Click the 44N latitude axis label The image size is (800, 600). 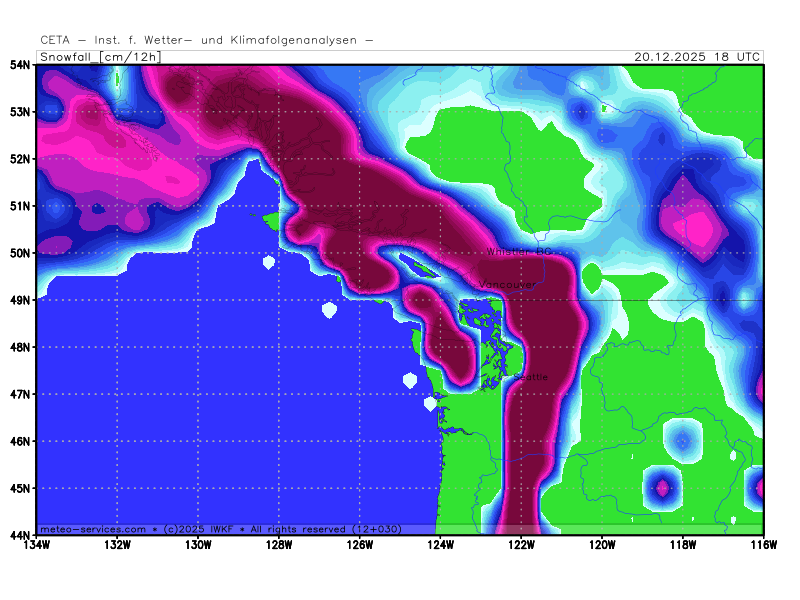click(x=19, y=535)
